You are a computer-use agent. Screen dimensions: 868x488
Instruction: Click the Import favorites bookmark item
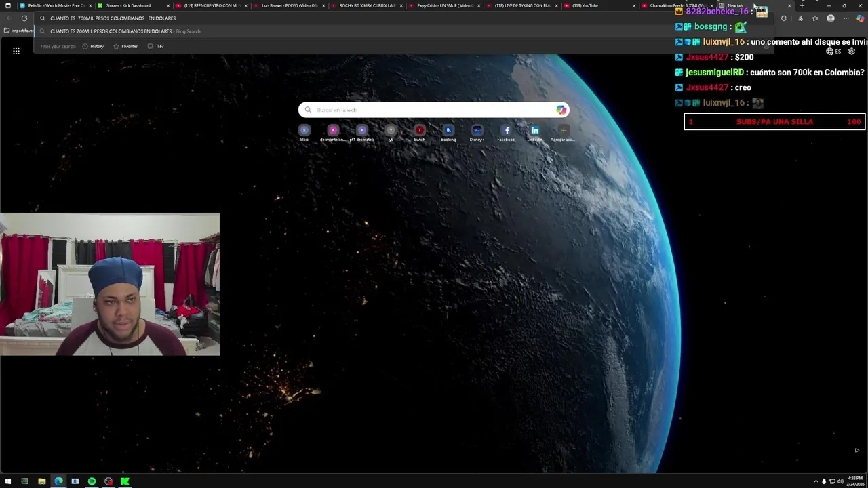tap(18, 30)
